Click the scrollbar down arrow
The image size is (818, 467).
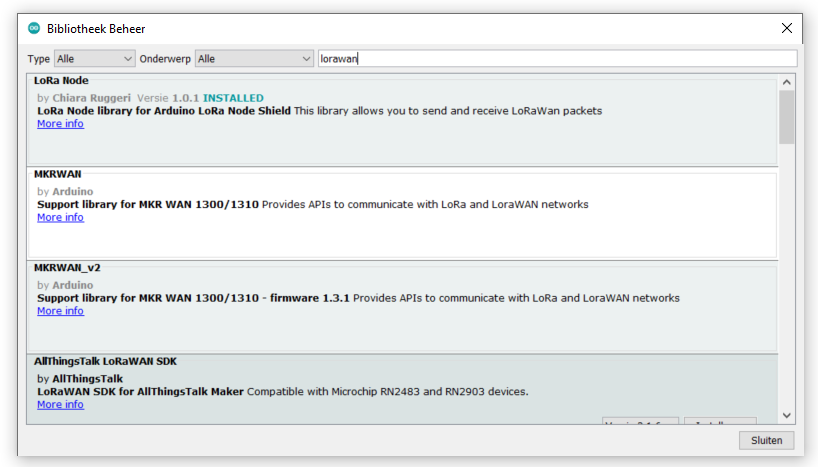[787, 415]
